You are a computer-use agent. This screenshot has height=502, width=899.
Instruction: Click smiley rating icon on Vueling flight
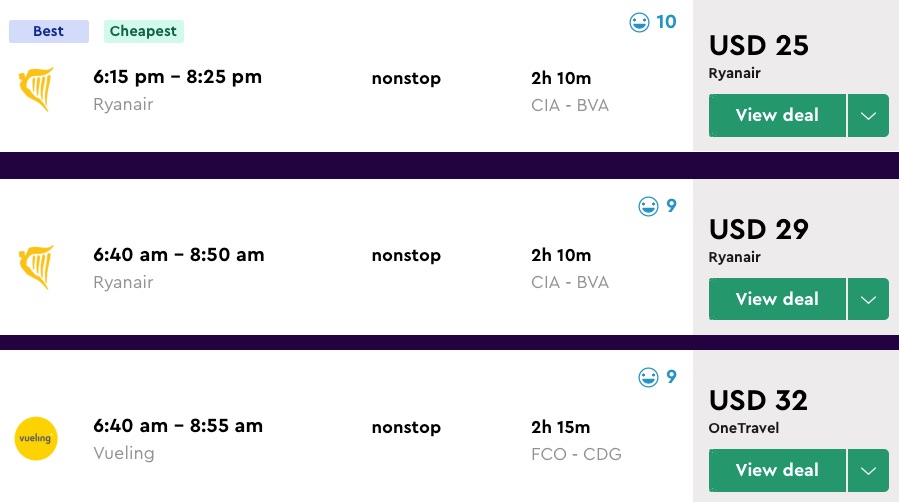click(x=649, y=377)
